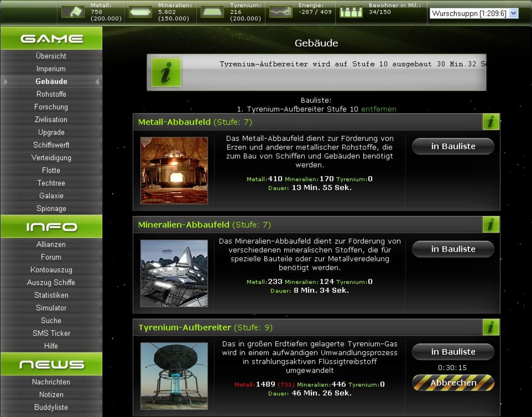Click the green info icon in the notification box
This screenshot has height=417, width=532.
click(x=166, y=72)
